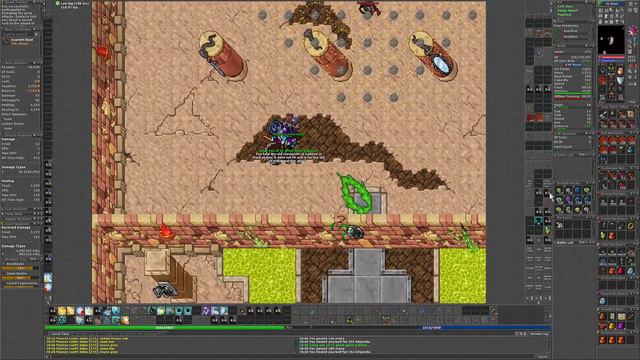Image resolution: width=640 pixels, height=360 pixels.
Task: Click the 'Scarlett Etzel' boss entry
Action: [x=20, y=41]
